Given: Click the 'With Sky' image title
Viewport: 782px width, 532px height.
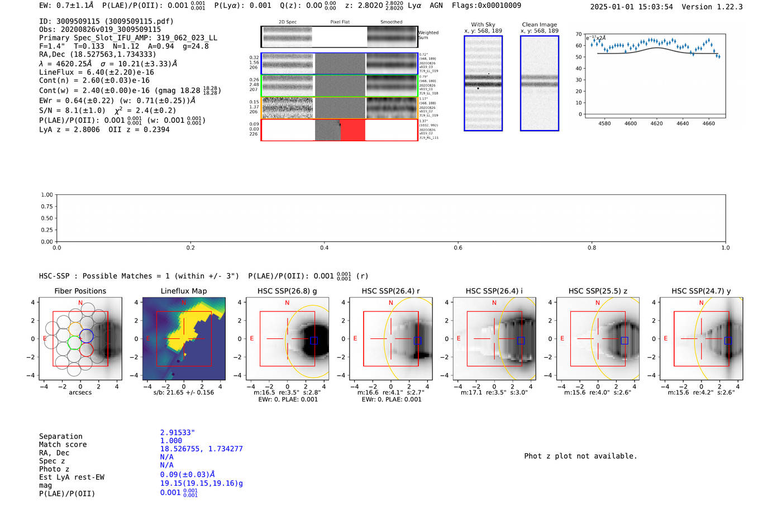Looking at the screenshot, I should (x=483, y=25).
